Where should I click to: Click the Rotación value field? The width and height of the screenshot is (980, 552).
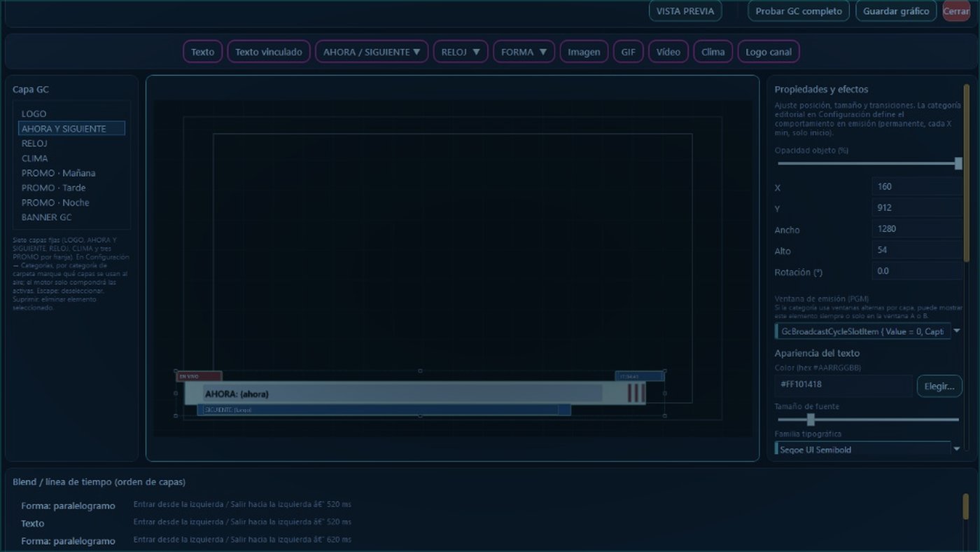coord(917,270)
